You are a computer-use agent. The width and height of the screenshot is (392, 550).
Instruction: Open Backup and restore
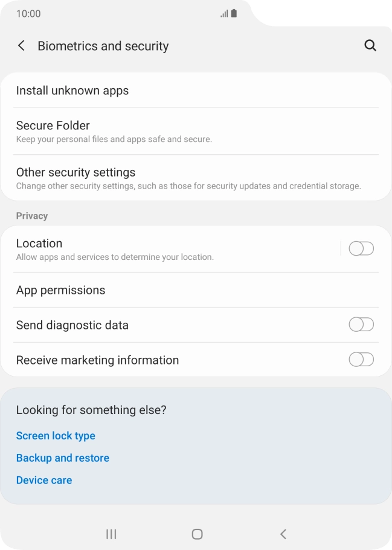coord(63,458)
